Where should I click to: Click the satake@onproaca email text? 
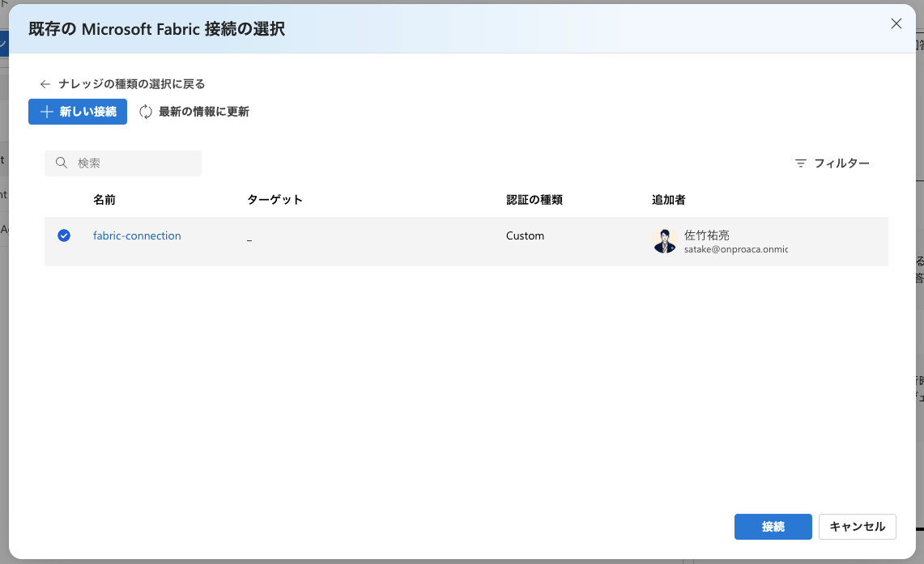736,249
